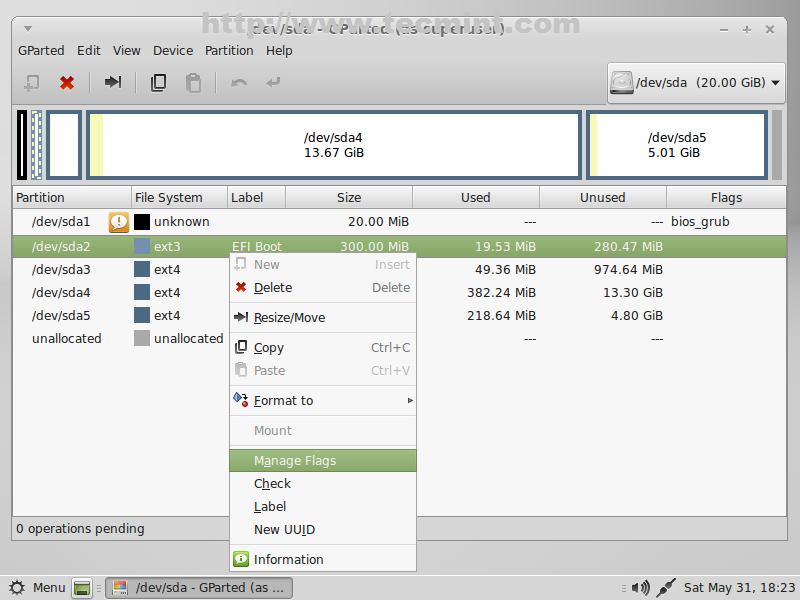The image size is (800, 600).
Task: Click the Partition column header
Action: (x=72, y=197)
